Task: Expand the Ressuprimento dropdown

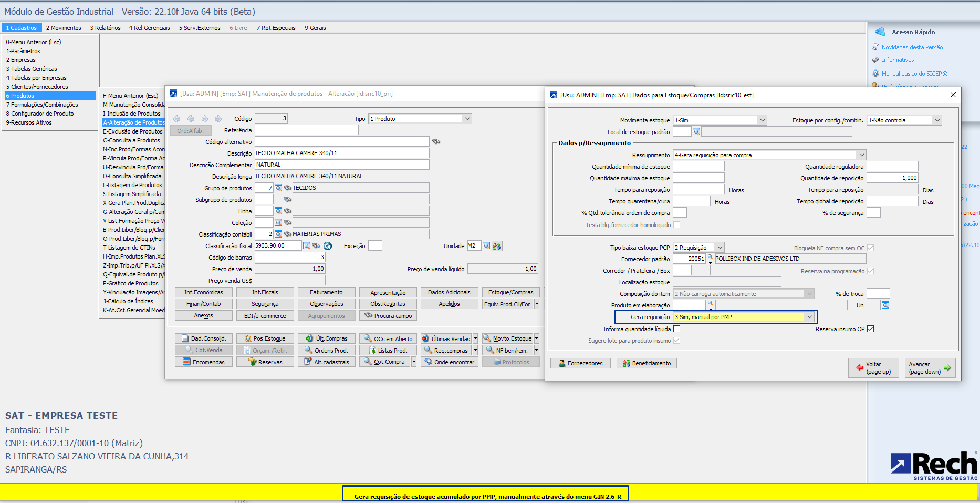Action: point(861,155)
